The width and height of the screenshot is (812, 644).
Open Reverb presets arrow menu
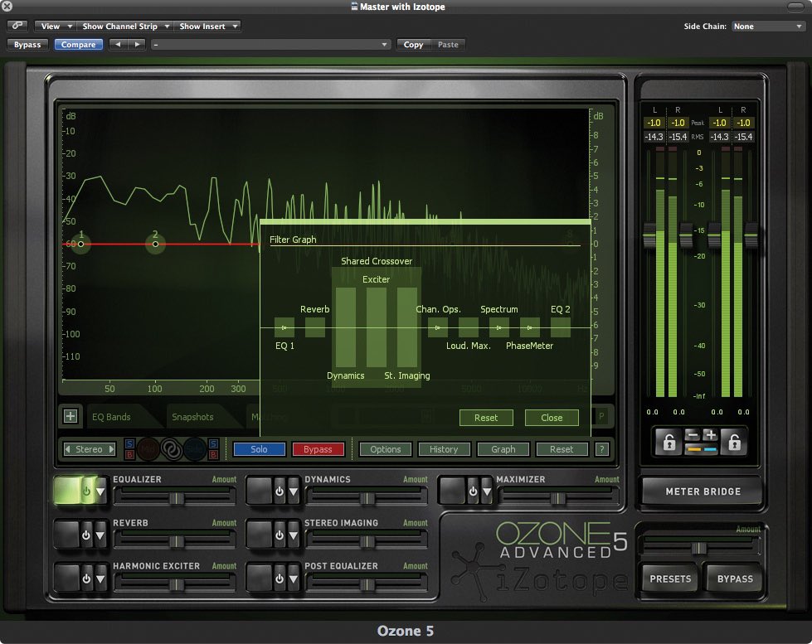[100, 535]
